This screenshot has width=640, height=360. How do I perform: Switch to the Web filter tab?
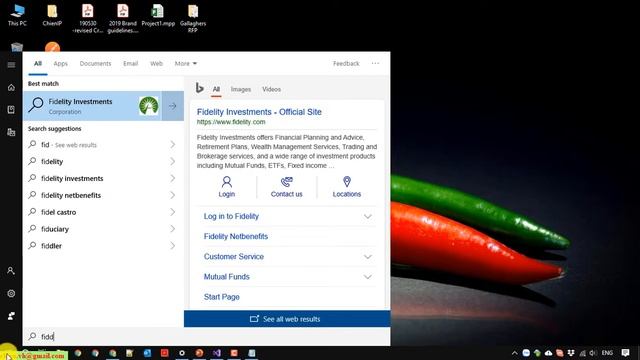coord(156,63)
